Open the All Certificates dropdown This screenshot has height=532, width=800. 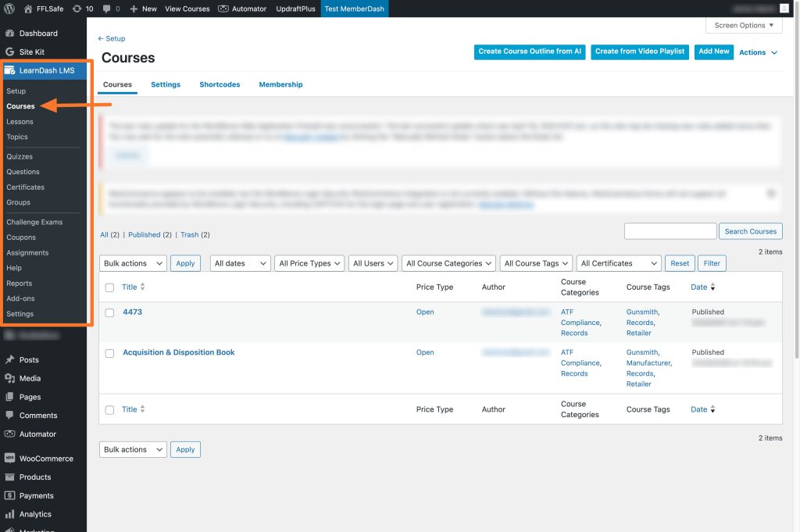coord(619,263)
